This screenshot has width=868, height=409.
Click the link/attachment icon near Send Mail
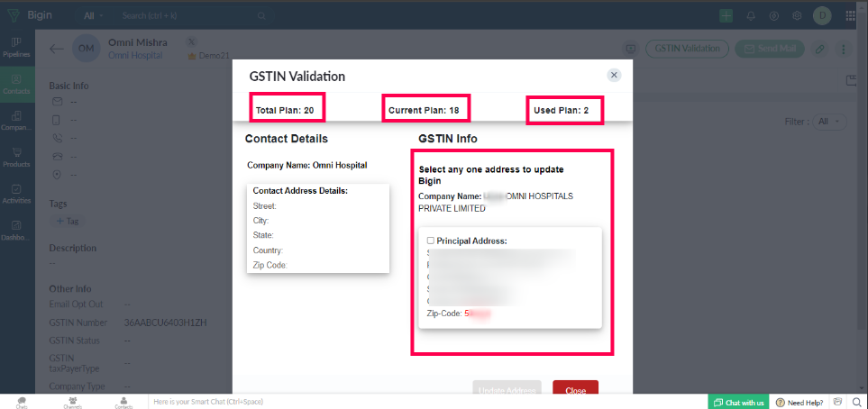(x=820, y=49)
